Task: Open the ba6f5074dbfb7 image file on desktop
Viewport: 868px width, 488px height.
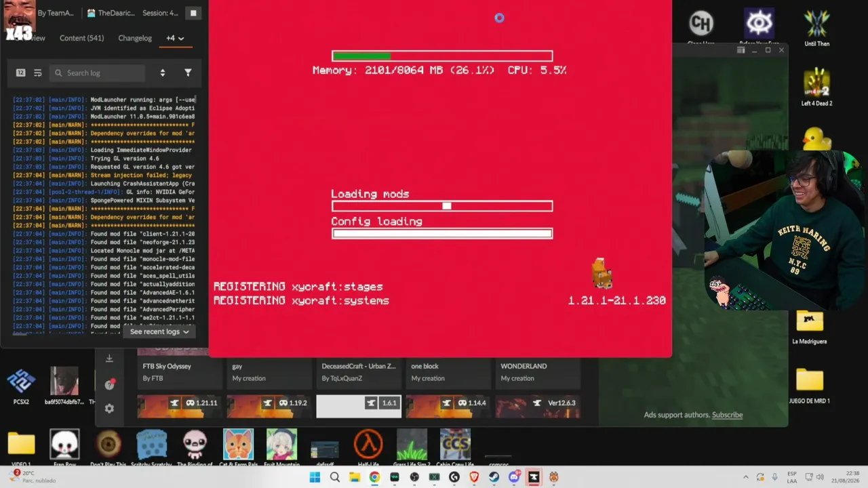Action: [x=64, y=386]
